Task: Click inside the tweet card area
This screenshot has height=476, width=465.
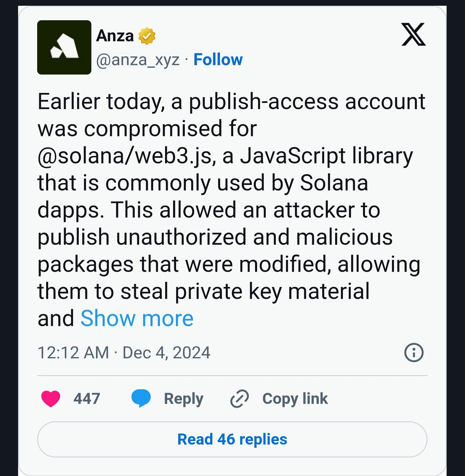Action: tap(232, 233)
